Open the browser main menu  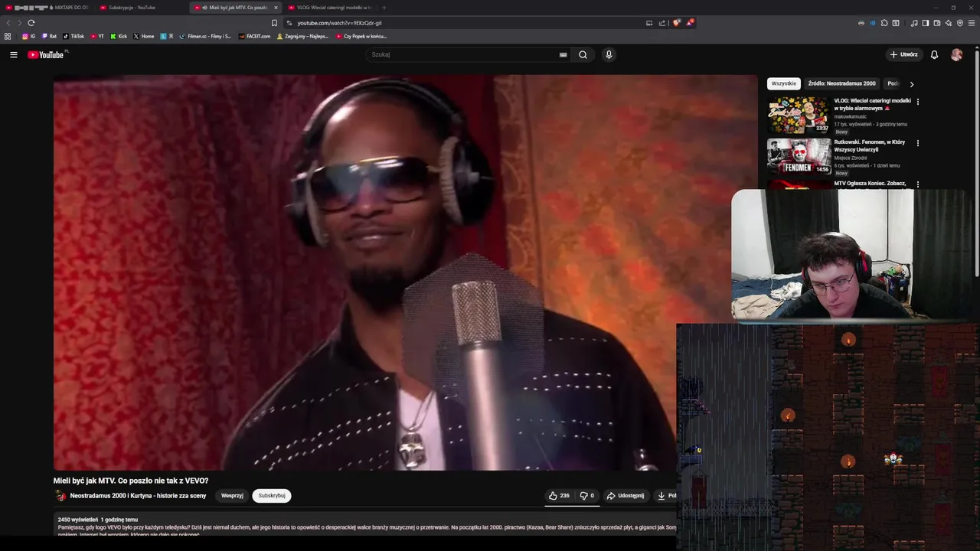[972, 23]
